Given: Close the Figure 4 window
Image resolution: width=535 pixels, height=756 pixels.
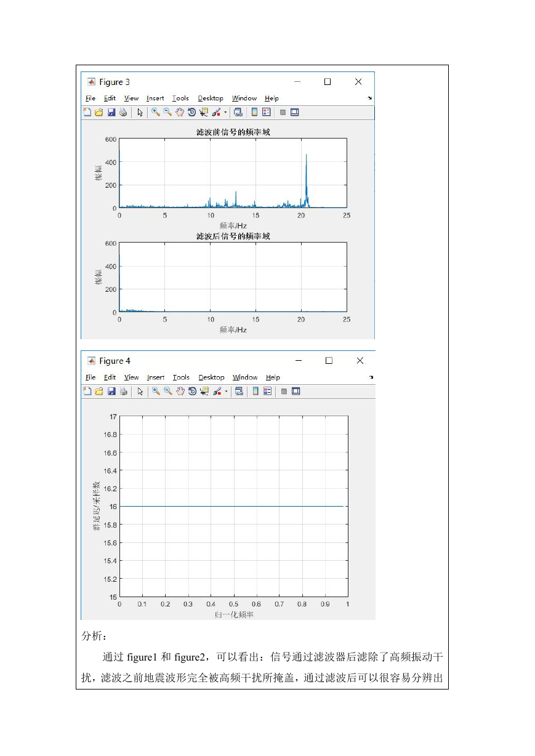Looking at the screenshot, I should pyautogui.click(x=359, y=361).
